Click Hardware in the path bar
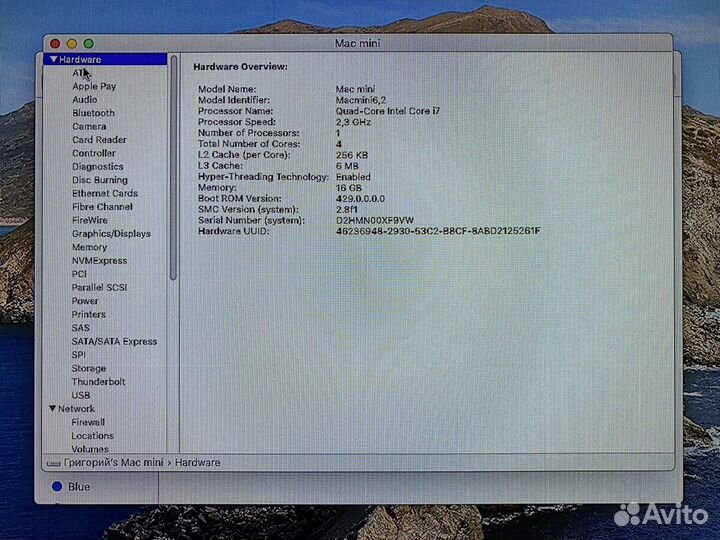Viewport: 720px width, 540px height. coord(197,462)
